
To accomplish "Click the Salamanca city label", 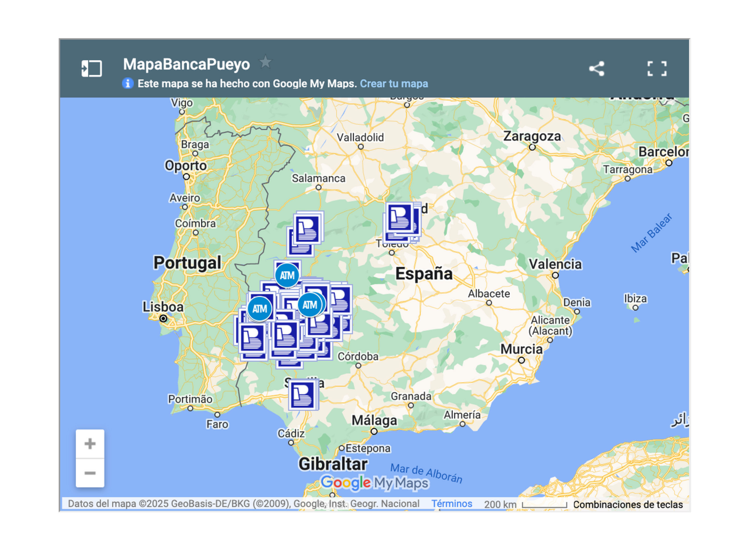I will [318, 178].
